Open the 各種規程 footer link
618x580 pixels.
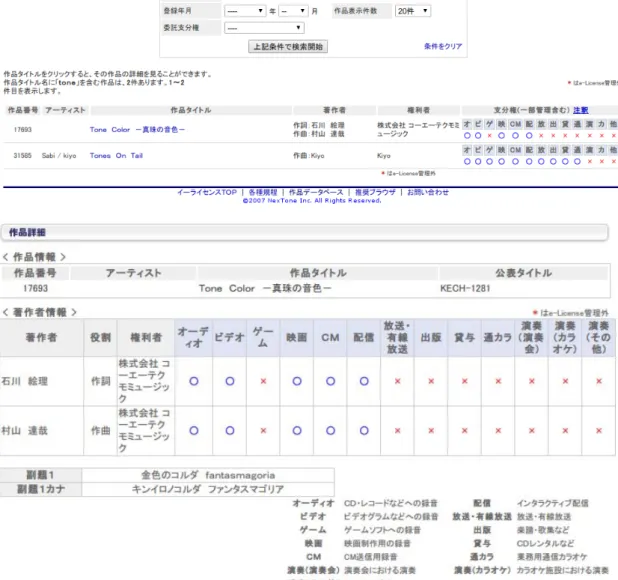(262, 192)
